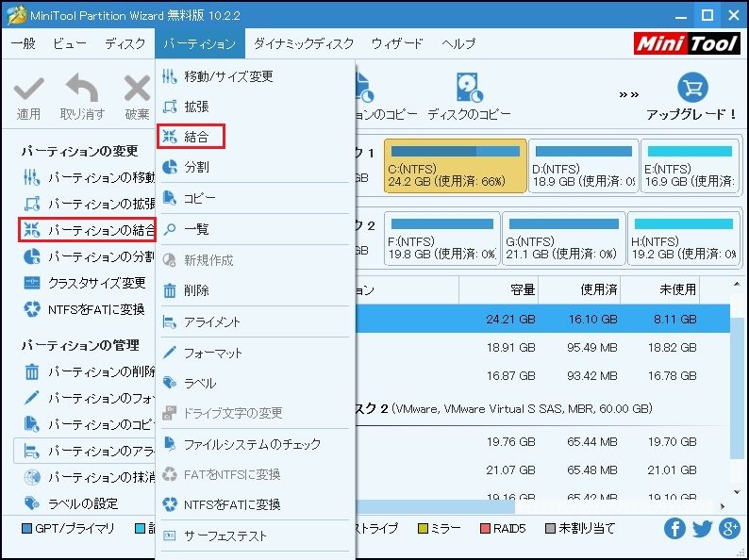
Task: Click クラスタサイズ変更 in the left panel
Action: [85, 283]
